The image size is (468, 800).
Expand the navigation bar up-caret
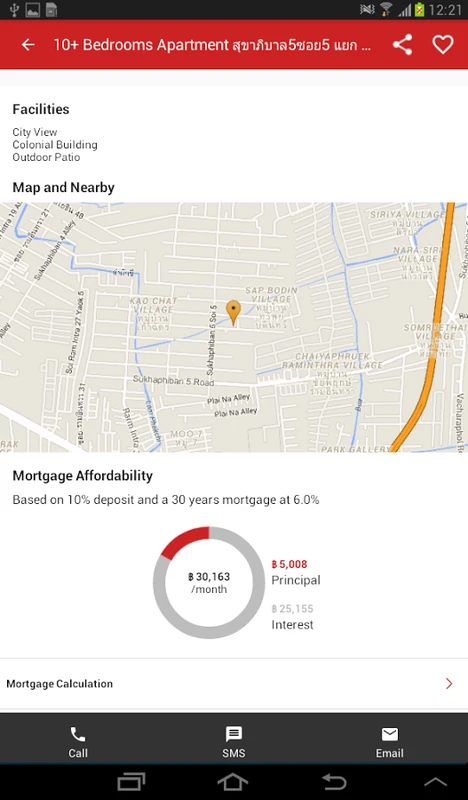coord(435,782)
